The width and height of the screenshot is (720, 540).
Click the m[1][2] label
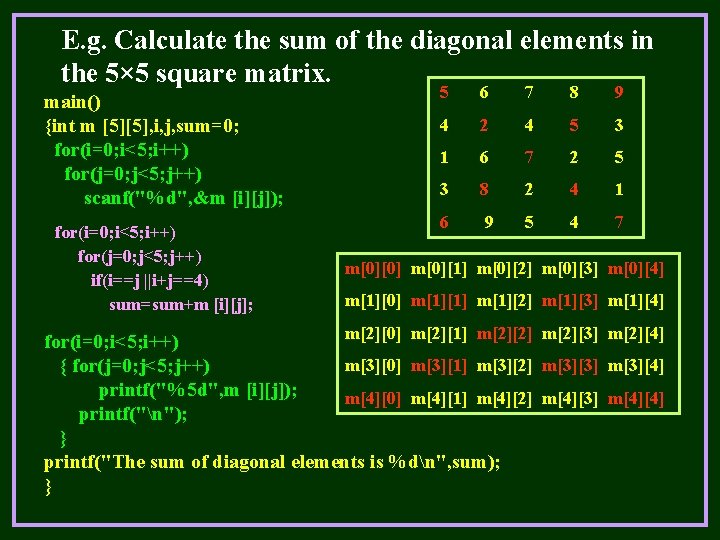504,302
